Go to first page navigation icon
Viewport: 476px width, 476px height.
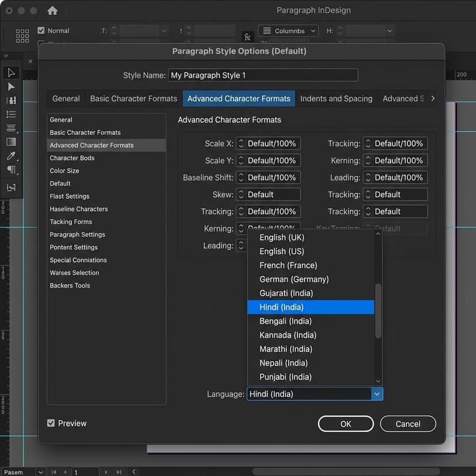tap(54, 472)
